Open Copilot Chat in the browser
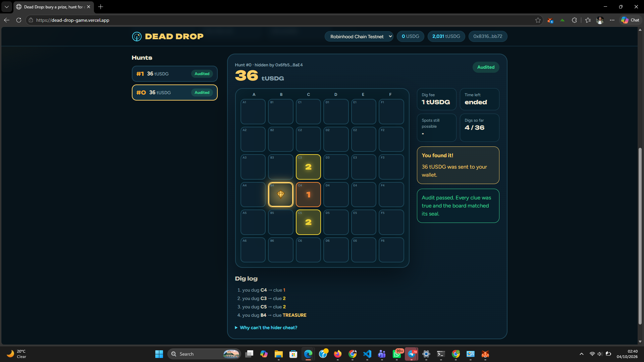 point(630,20)
